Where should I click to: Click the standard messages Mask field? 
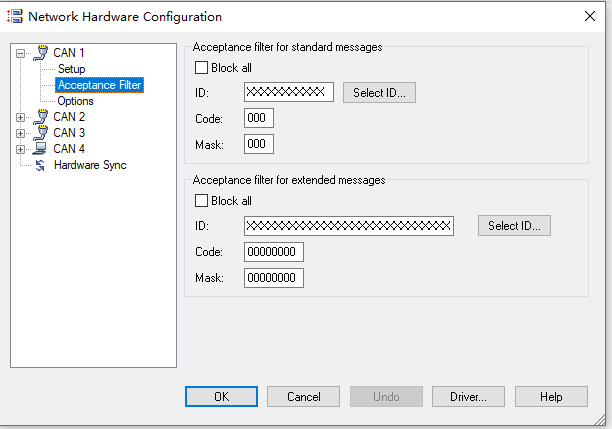(259, 144)
